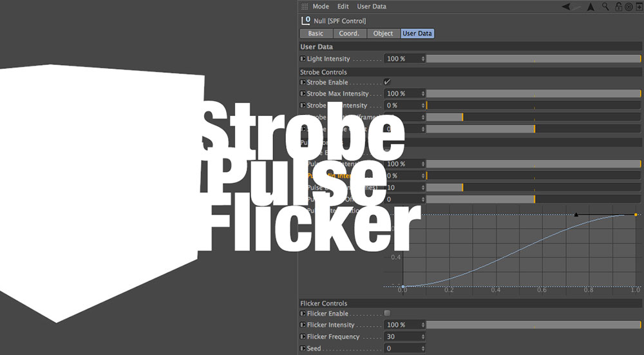The height and width of the screenshot is (355, 644).
Task: Click the Strobe Controls section header
Action: (471, 72)
